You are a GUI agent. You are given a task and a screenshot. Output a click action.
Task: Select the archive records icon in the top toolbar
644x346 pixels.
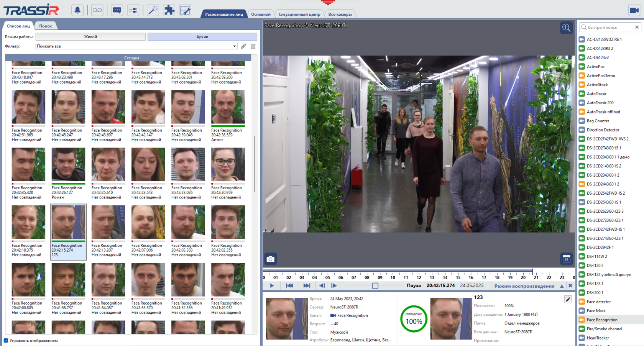coord(97,10)
